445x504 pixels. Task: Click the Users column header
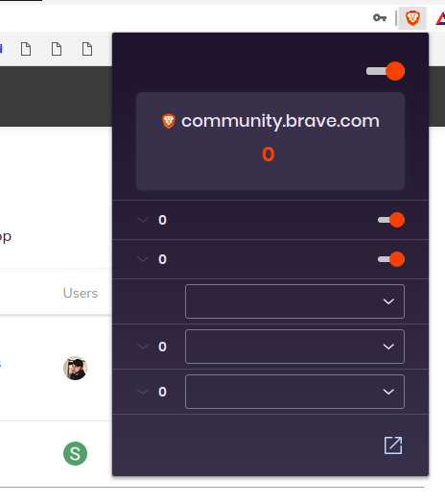81,293
